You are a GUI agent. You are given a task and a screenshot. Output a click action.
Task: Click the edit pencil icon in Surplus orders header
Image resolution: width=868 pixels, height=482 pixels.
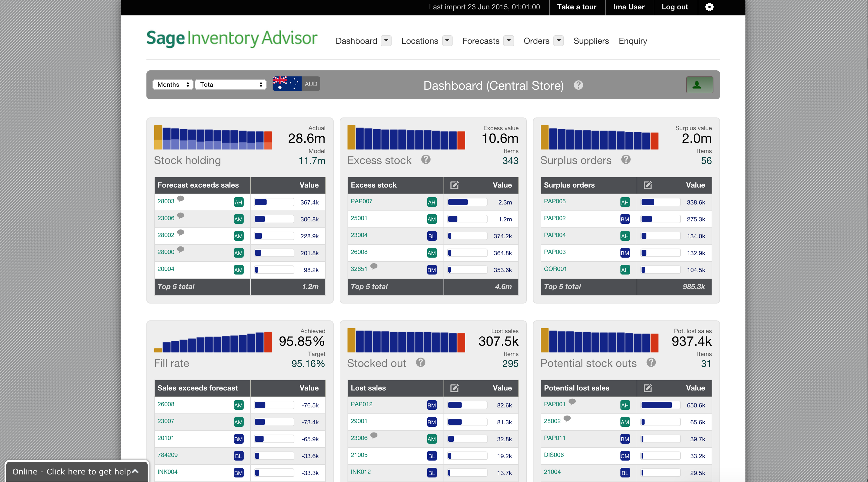point(647,185)
